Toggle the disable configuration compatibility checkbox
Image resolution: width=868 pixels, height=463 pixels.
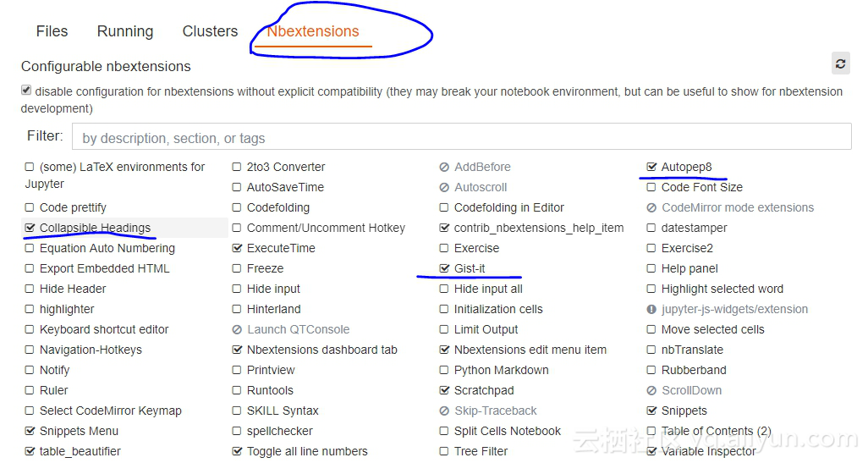click(x=26, y=91)
